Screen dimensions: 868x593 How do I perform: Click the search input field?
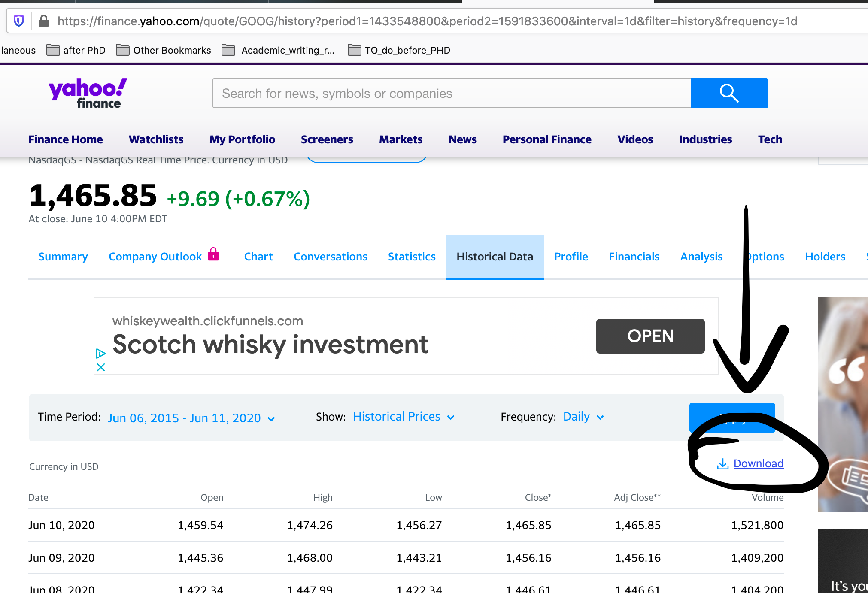(x=452, y=93)
